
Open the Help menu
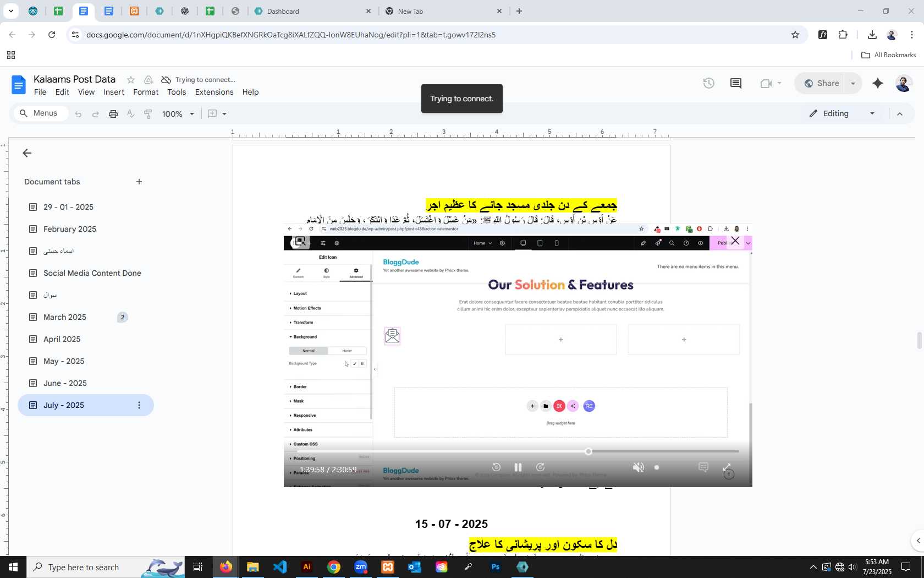pyautogui.click(x=250, y=92)
